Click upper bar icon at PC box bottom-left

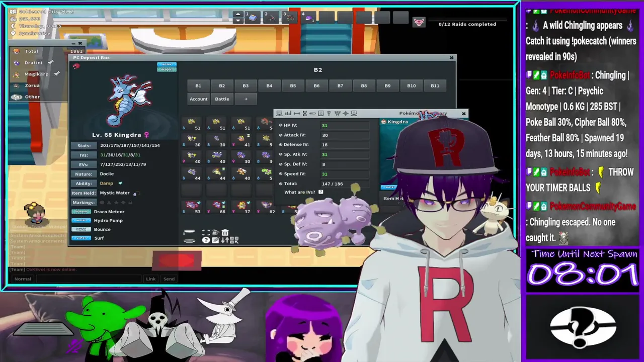(189, 232)
